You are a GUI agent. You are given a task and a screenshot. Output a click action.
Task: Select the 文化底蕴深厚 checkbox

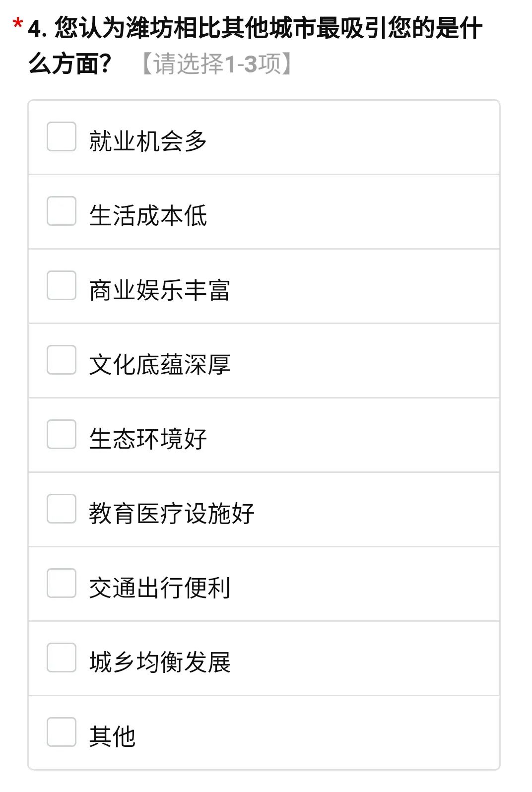[x=62, y=360]
